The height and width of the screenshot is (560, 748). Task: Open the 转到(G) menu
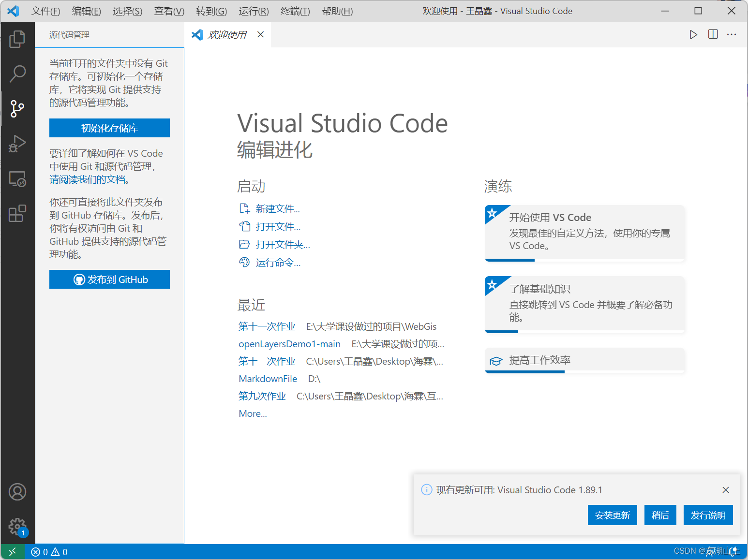(211, 11)
